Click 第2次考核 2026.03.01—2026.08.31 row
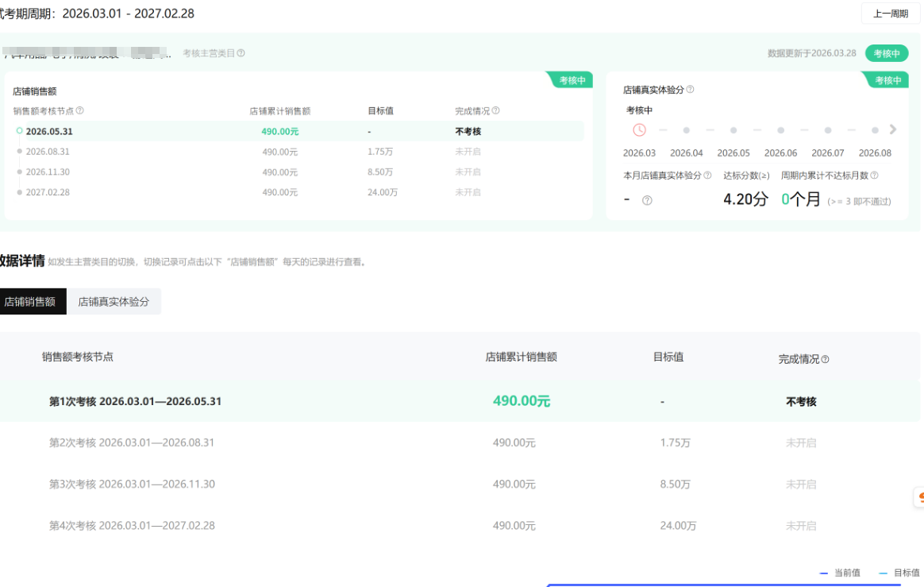The width and height of the screenshot is (924, 587). (460, 442)
